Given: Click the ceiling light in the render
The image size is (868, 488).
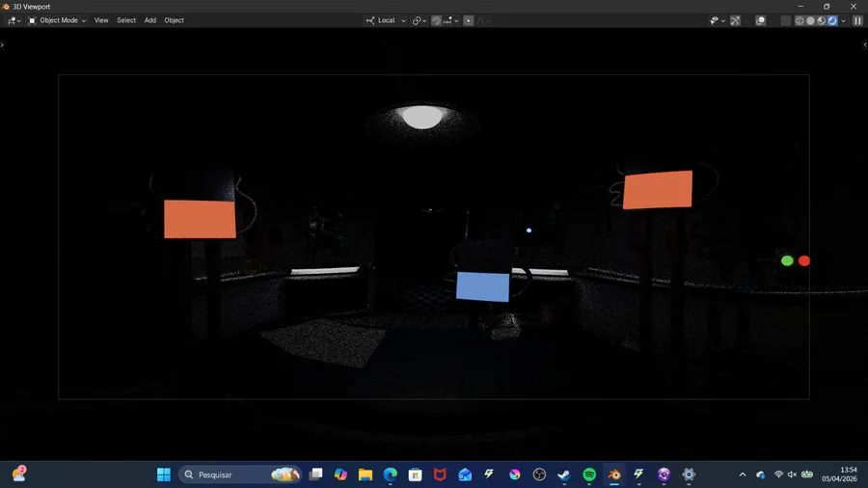Looking at the screenshot, I should (x=422, y=117).
